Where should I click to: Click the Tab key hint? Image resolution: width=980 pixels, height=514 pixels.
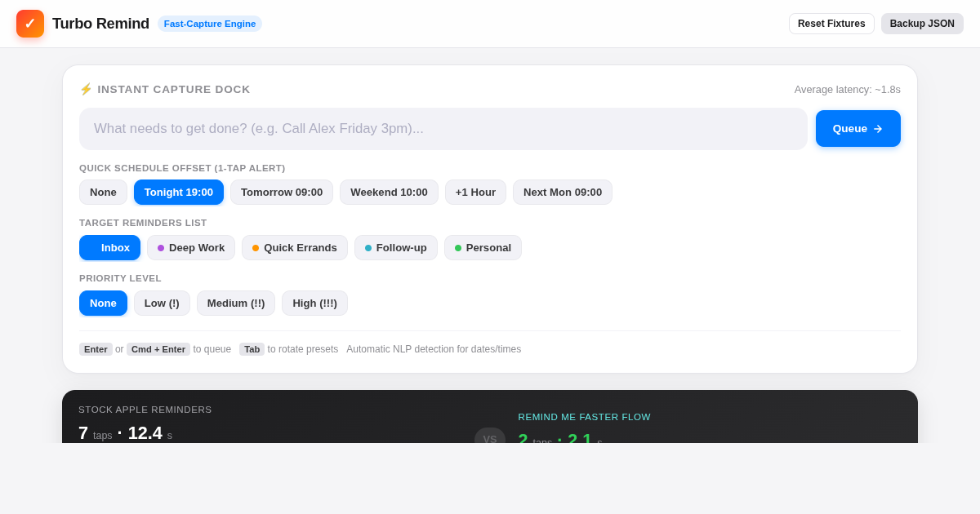[x=252, y=349]
